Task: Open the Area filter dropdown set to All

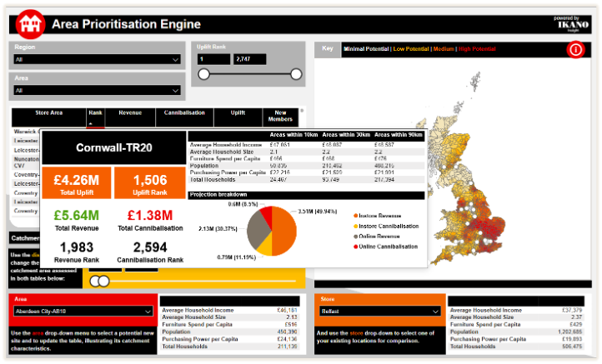Action: click(x=97, y=91)
